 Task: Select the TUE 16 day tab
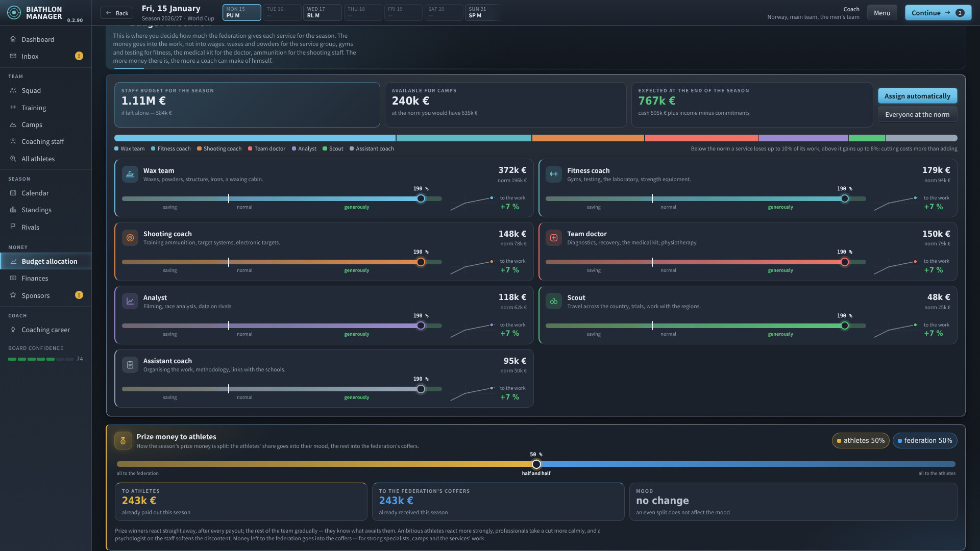pos(282,12)
